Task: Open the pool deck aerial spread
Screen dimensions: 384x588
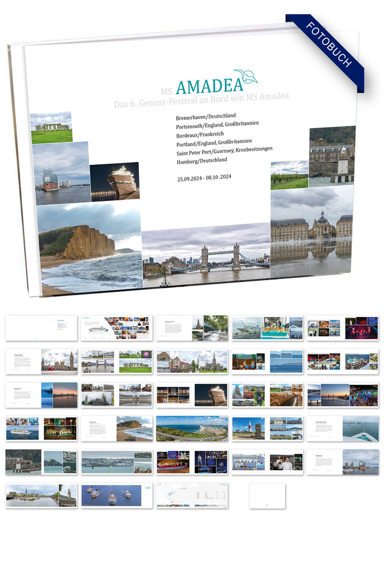Action: (343, 362)
